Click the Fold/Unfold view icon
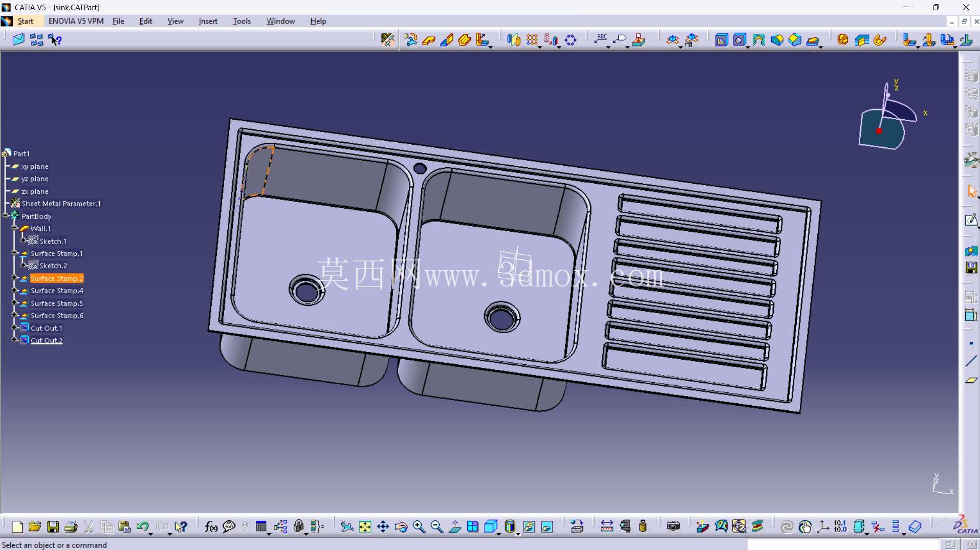The image size is (980, 550). (672, 40)
